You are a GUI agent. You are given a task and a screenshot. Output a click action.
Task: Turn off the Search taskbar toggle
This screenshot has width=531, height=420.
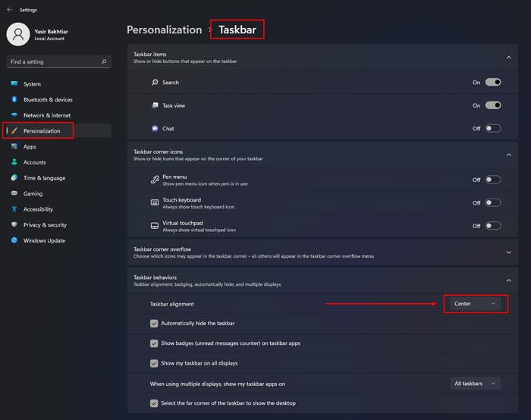(x=492, y=83)
